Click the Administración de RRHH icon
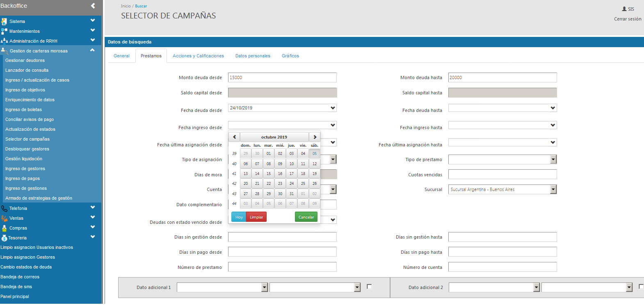This screenshot has height=305, width=644. tap(4, 41)
